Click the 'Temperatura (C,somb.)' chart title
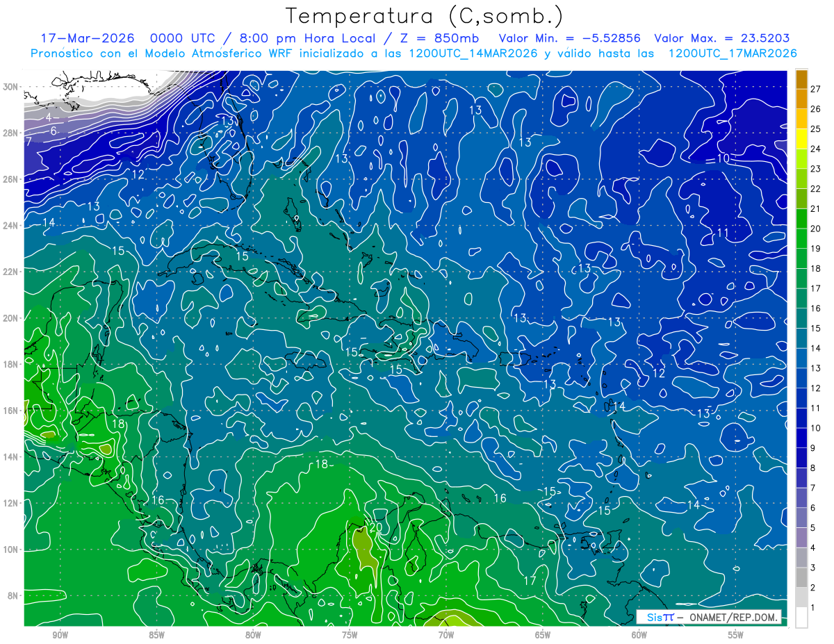Viewport: 834px width, 644px height. [424, 16]
